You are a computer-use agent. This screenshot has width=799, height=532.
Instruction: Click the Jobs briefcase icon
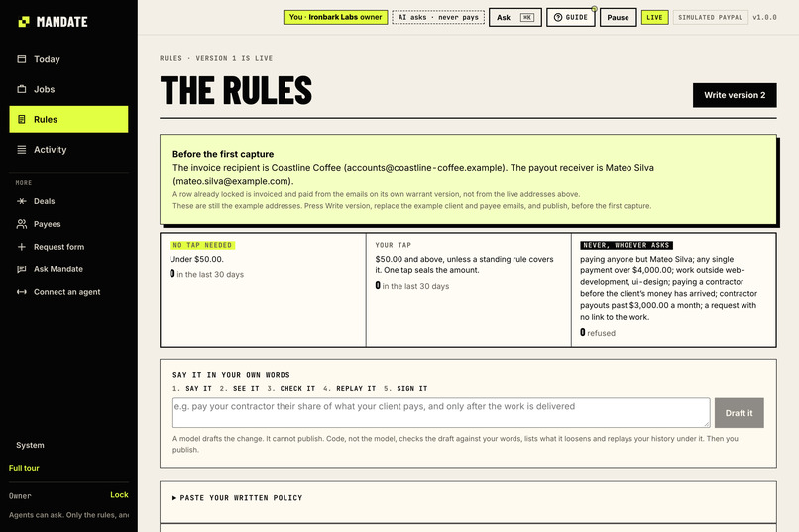(22, 89)
